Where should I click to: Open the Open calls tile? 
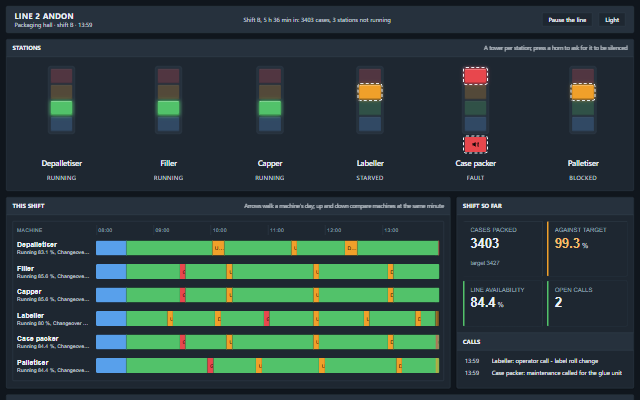(587, 303)
